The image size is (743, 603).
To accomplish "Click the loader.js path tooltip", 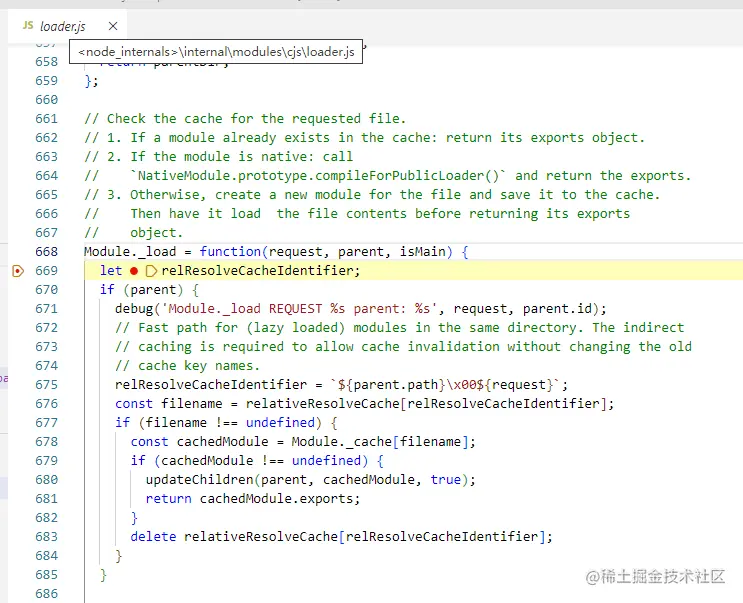I will (x=216, y=52).
